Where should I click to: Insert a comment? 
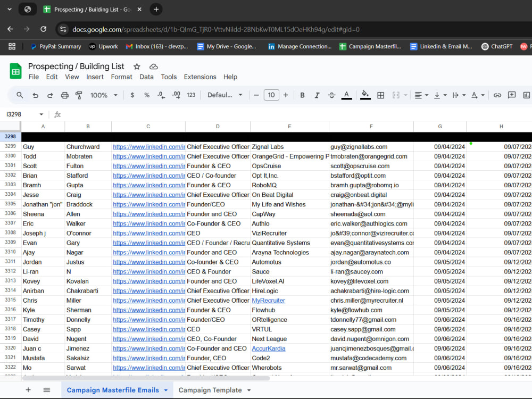point(512,95)
